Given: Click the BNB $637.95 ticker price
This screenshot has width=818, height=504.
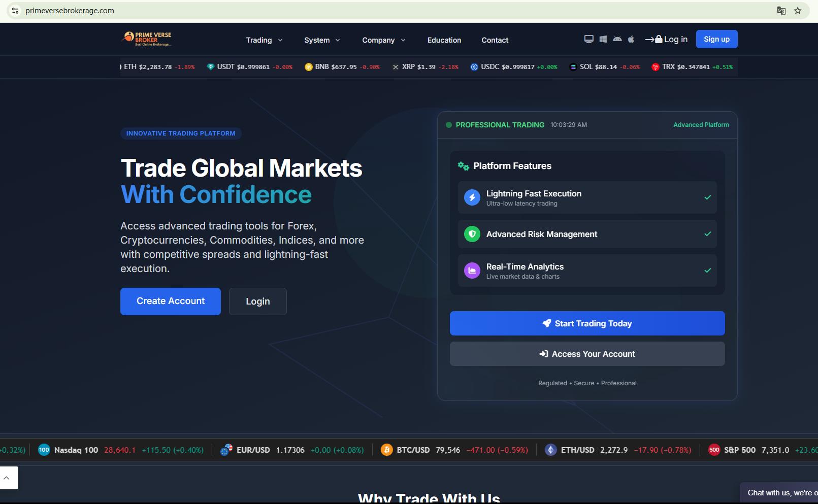Looking at the screenshot, I should tap(344, 67).
